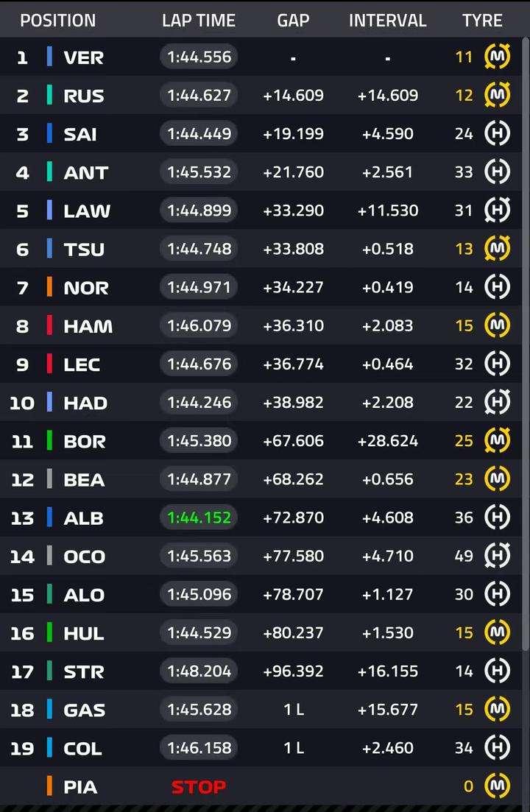The width and height of the screenshot is (530, 812).
Task: Click the LAP TIME column header
Action: point(199,20)
